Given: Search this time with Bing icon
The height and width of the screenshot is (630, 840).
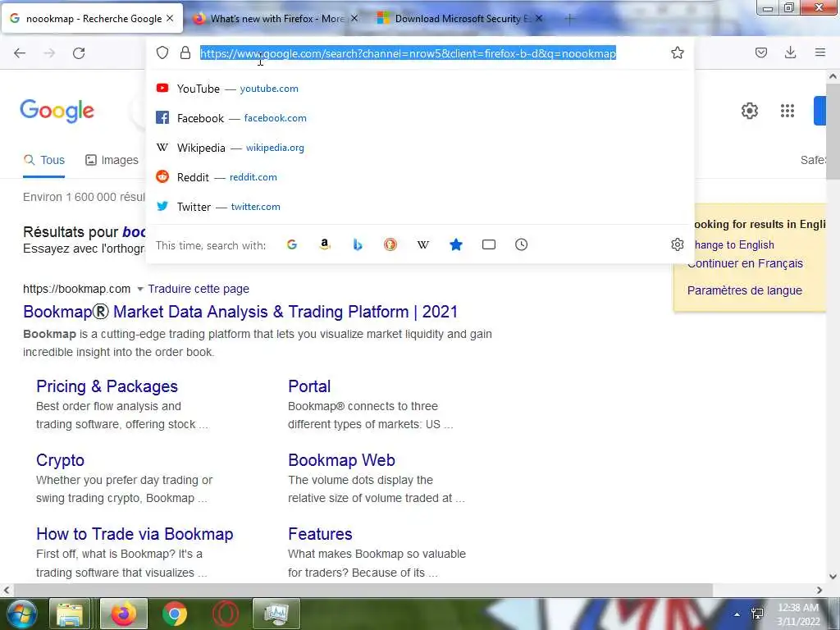Looking at the screenshot, I should 358,244.
